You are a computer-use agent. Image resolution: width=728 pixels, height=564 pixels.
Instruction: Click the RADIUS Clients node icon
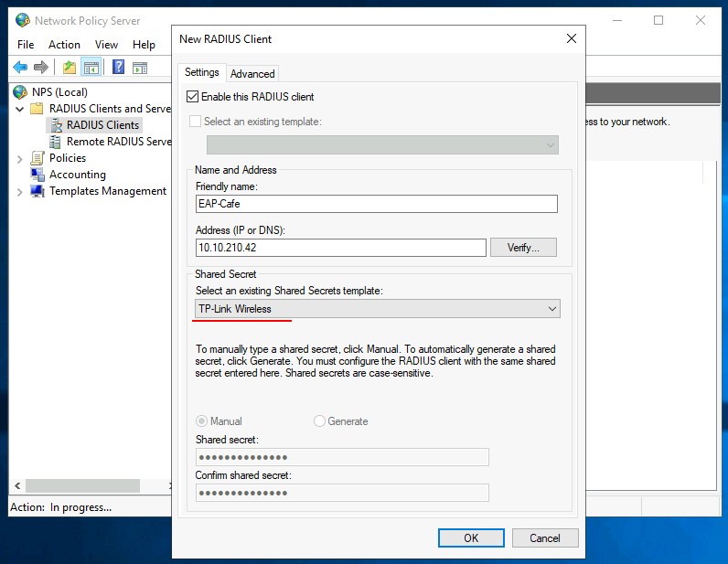tap(56, 125)
